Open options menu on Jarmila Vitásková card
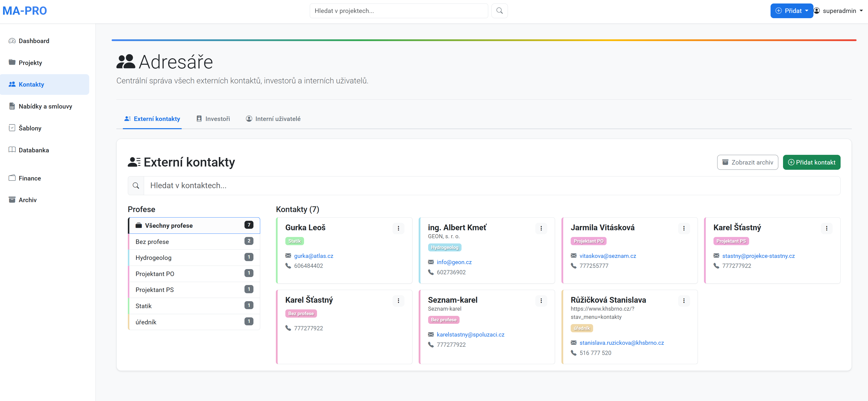 point(684,228)
